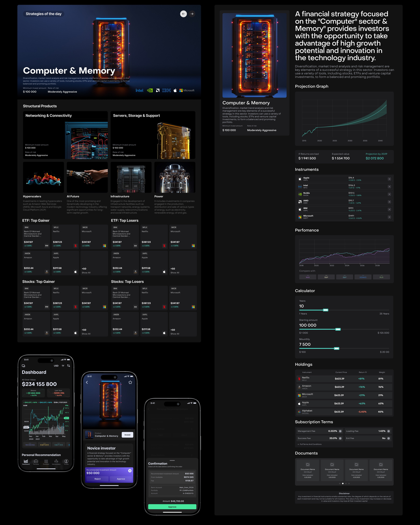Dismiss the Recommended Investment Amount card
Screen dimensions: 420x525
pos(130,471)
